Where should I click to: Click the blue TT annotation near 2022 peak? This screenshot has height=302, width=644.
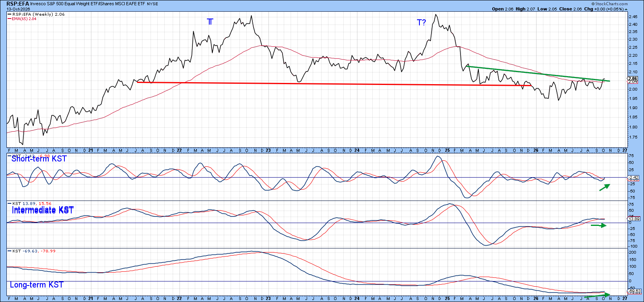point(210,22)
